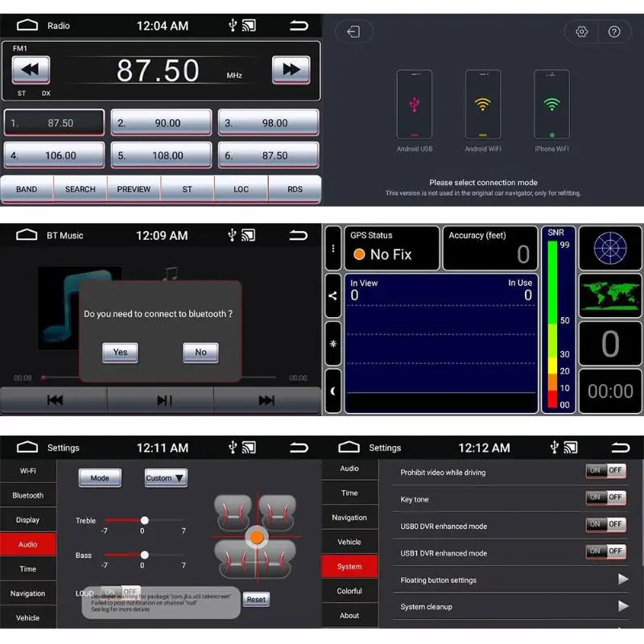Viewport: 644px width, 644px height.
Task: Tap night mode moon icon in GPS app
Action: click(x=333, y=391)
